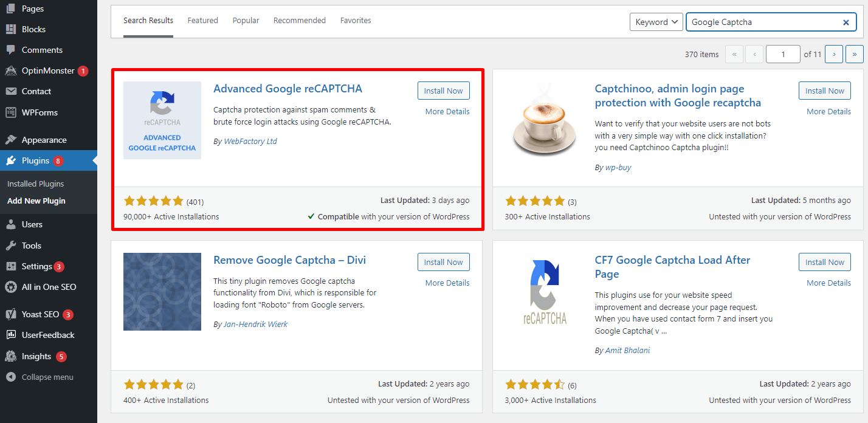Open the Keyword search type dropdown
This screenshot has height=423, width=868.
pyautogui.click(x=656, y=22)
